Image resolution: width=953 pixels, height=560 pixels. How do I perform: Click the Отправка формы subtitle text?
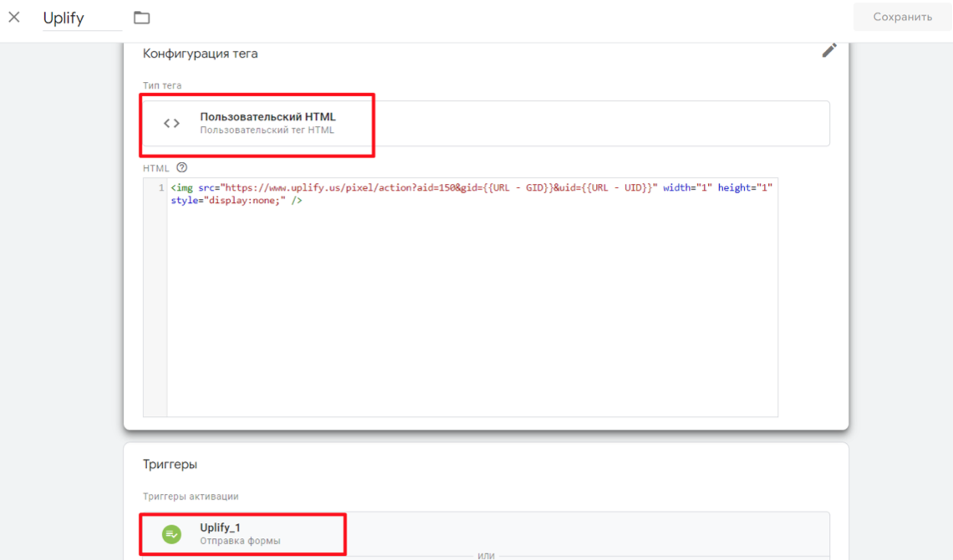coord(240,541)
